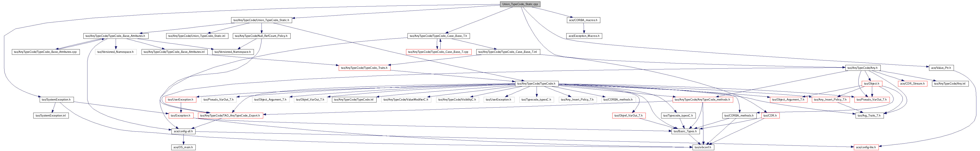Open the tao/SystemException.inl node
The width and height of the screenshot is (980, 151).
point(51,115)
